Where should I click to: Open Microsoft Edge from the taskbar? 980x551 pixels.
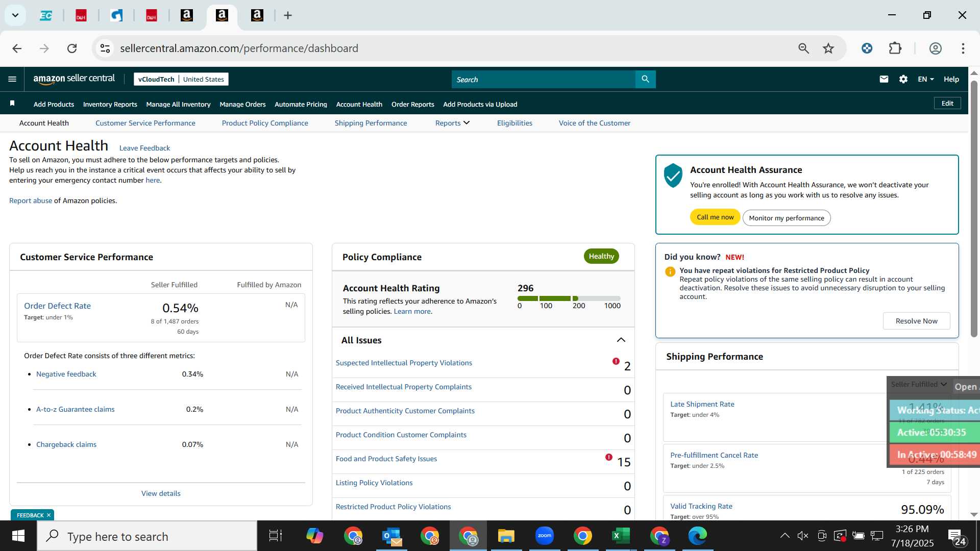coord(697,536)
